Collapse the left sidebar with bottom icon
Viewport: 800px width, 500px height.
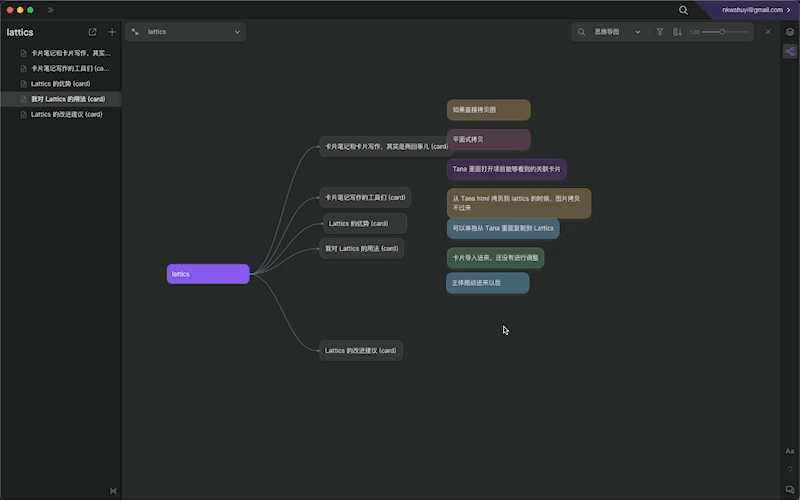click(x=113, y=491)
